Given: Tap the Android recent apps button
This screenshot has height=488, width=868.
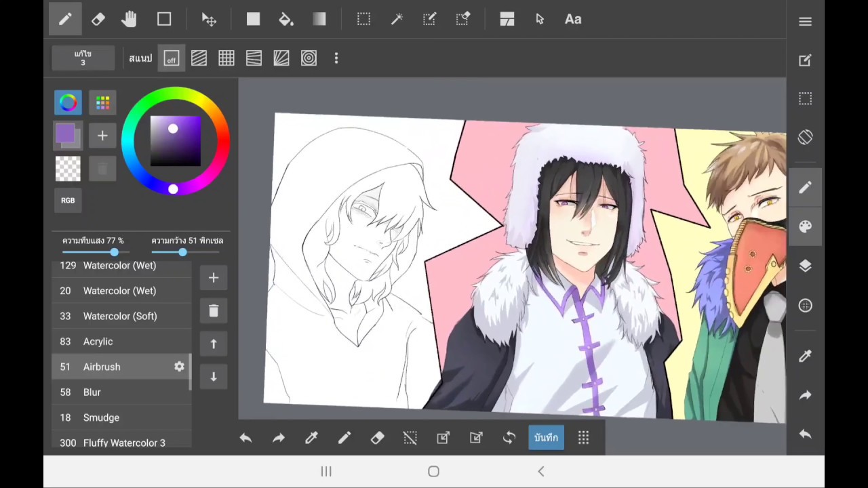Looking at the screenshot, I should [x=326, y=472].
